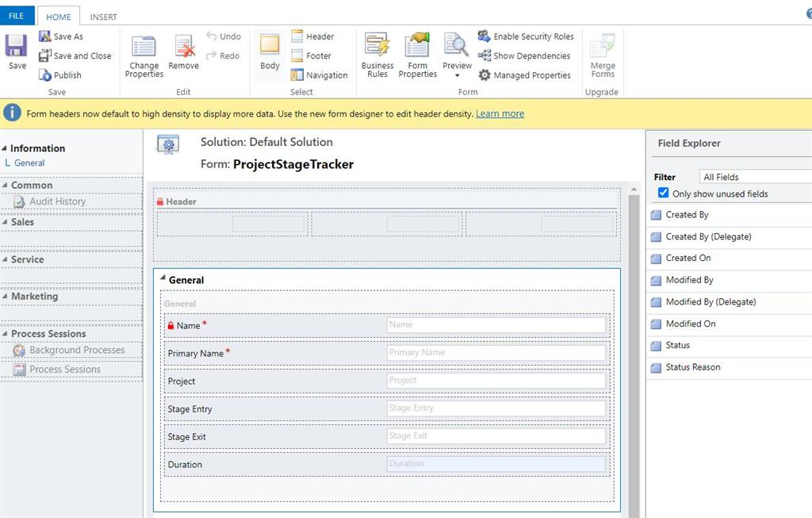812x518 pixels.
Task: Open Change Properties
Action: [144, 48]
